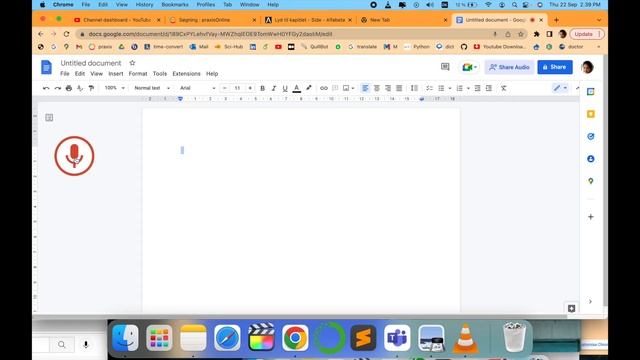The width and height of the screenshot is (640, 360).
Task: Switch to Channel dashboard YouTube tab
Action: [116, 20]
